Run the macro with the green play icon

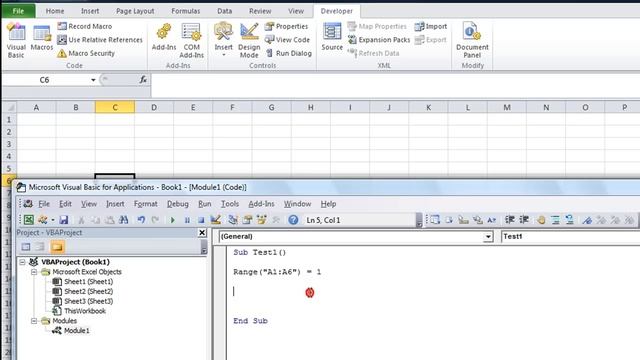click(x=173, y=220)
